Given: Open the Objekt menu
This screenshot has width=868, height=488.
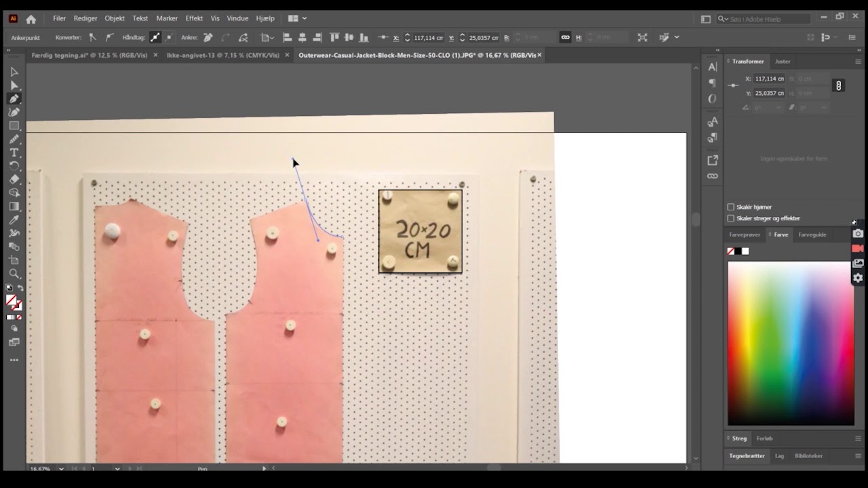Looking at the screenshot, I should 115,18.
